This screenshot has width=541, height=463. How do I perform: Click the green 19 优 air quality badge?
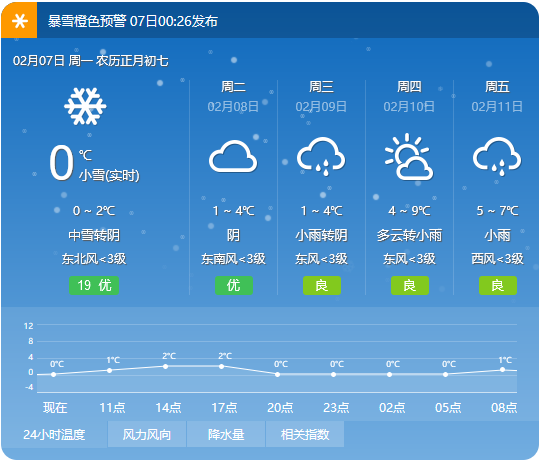[x=94, y=285]
